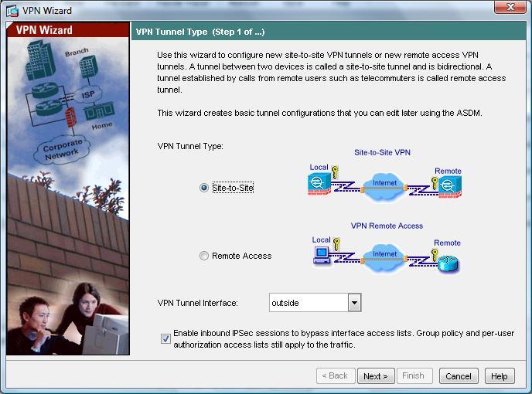Uncheck Enable inbound IPSec sessions checkbox
The image size is (532, 394).
(x=165, y=338)
